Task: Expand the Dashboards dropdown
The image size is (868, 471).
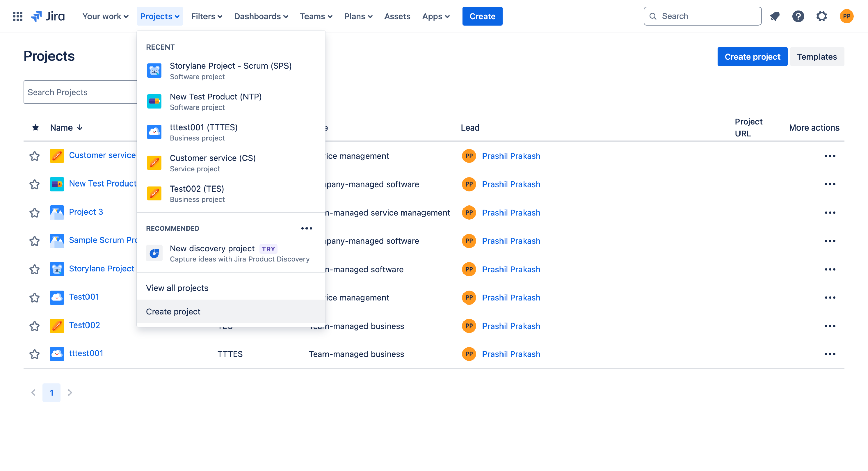Action: click(261, 16)
